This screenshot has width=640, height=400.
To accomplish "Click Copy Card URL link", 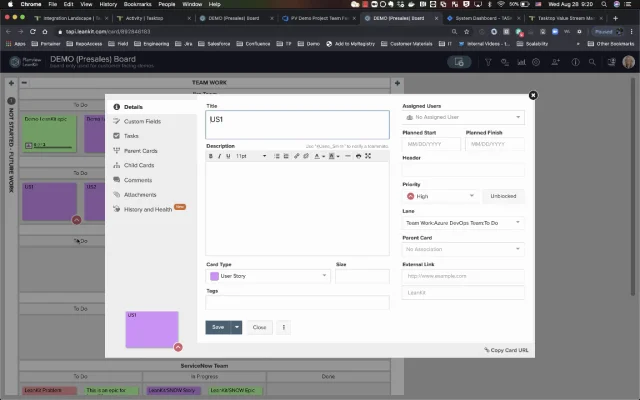I will 506,350.
